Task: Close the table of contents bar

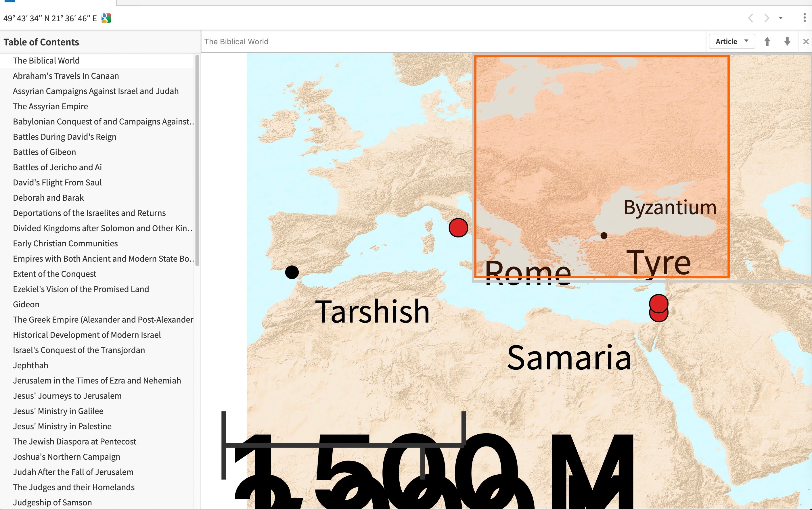Action: 806,41
